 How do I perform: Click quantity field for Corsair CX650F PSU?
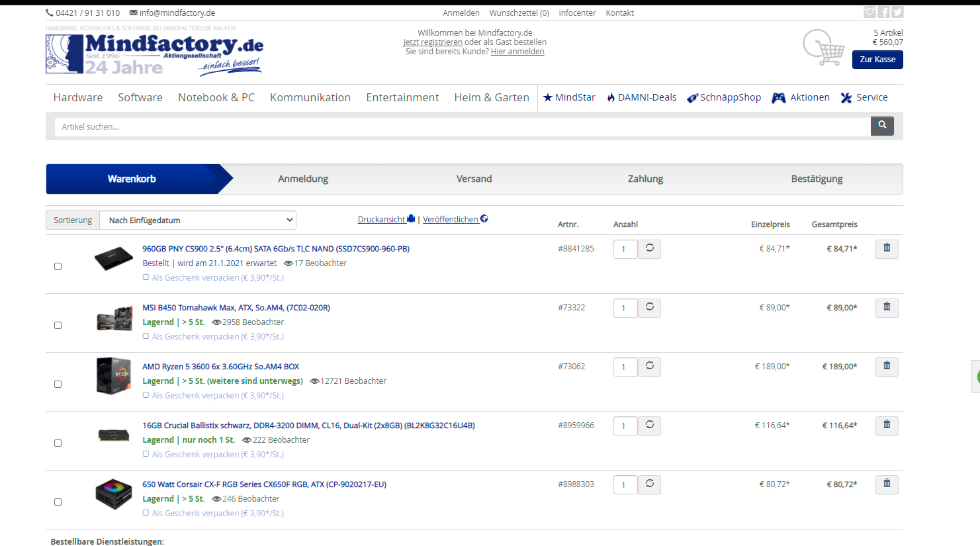[x=625, y=485]
